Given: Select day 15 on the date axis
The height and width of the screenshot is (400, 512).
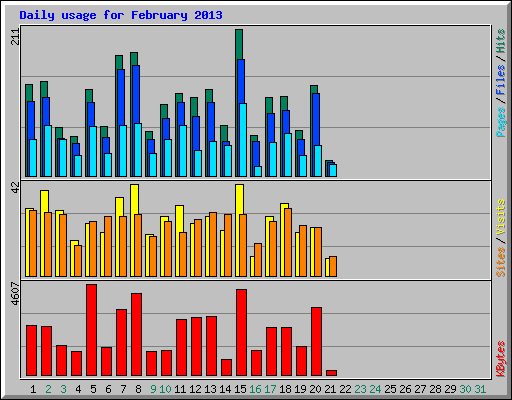Looking at the screenshot, I should click(x=240, y=389).
